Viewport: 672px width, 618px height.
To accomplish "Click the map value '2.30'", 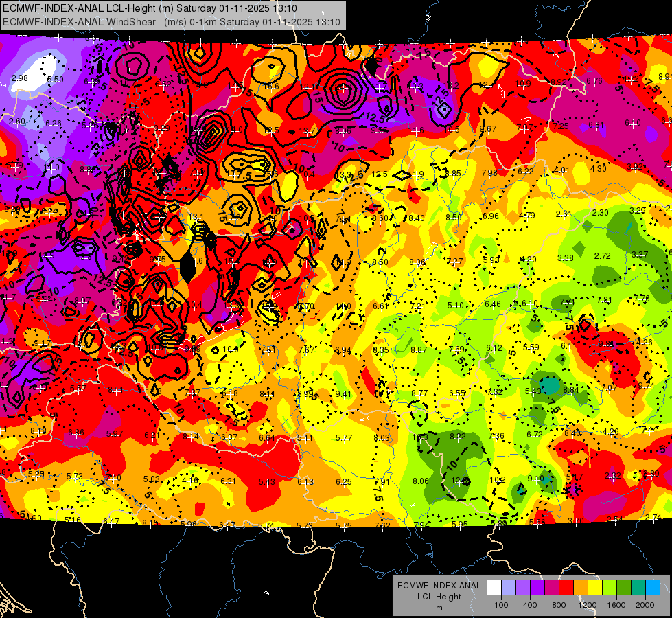I will pyautogui.click(x=601, y=212).
